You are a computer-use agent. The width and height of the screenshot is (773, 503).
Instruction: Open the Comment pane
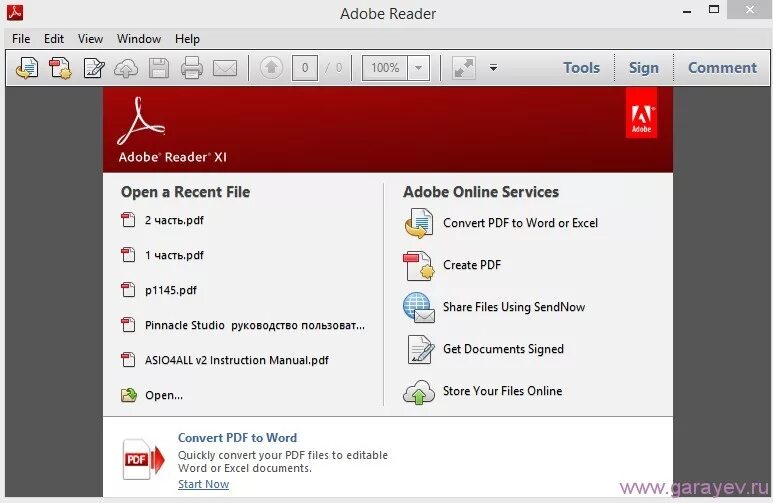722,68
